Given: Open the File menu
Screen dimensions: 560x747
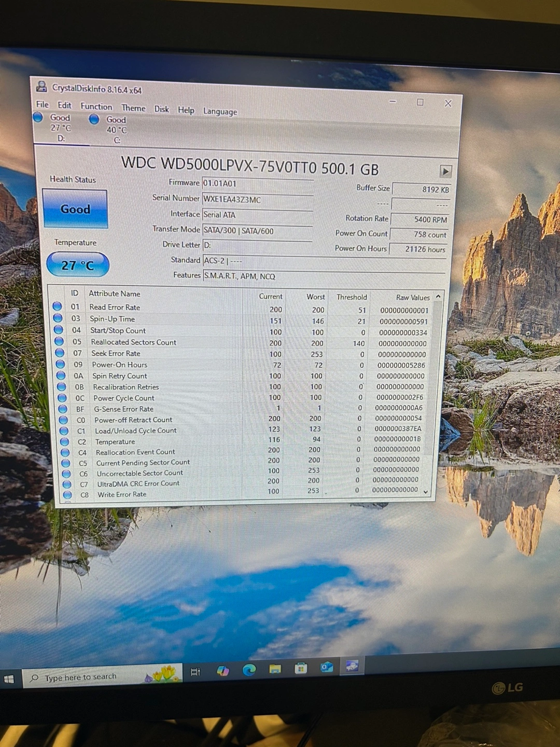Looking at the screenshot, I should [x=42, y=104].
